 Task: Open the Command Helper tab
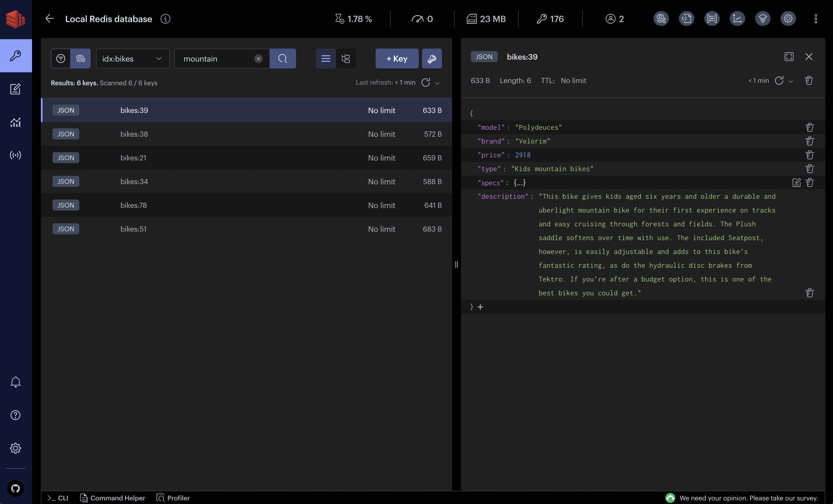point(113,498)
